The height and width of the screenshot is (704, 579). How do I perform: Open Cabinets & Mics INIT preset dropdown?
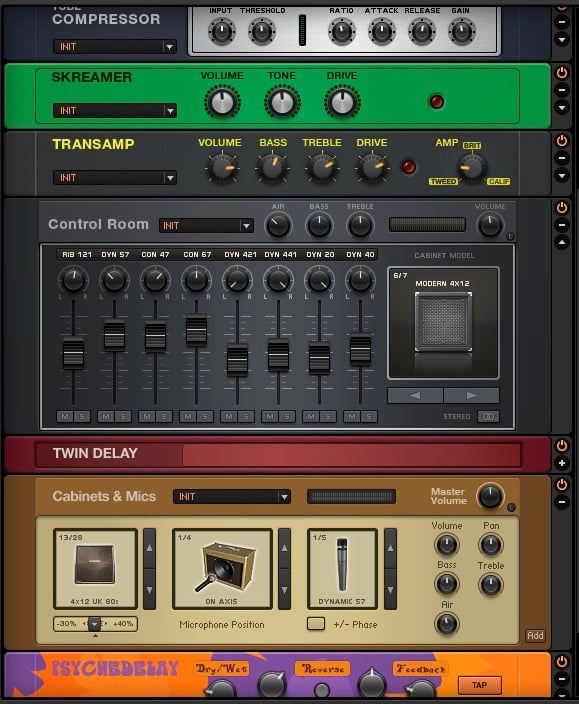coord(232,497)
